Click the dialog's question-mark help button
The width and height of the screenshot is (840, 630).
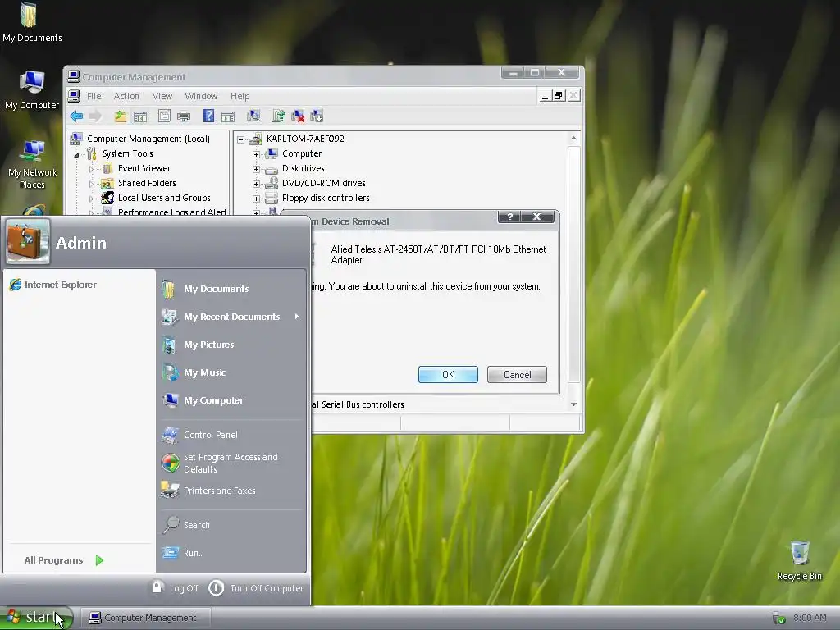(509, 217)
